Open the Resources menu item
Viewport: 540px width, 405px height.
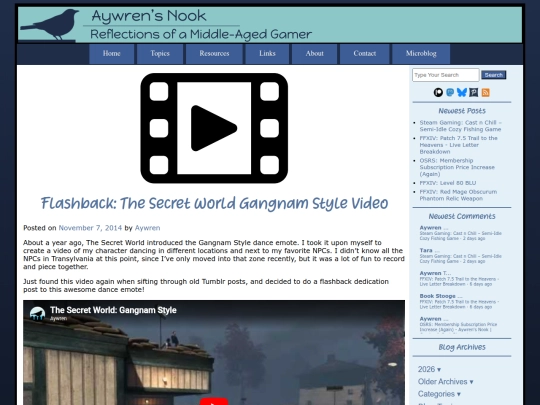pos(214,54)
